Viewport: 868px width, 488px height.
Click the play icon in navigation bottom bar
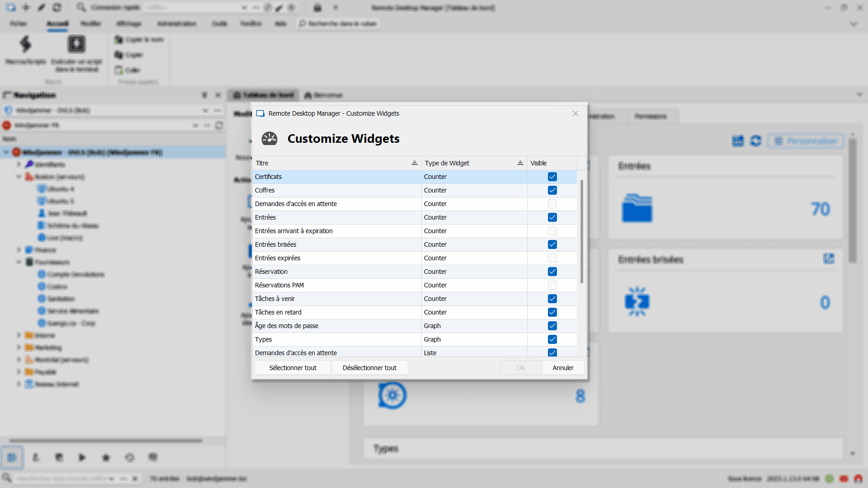82,457
